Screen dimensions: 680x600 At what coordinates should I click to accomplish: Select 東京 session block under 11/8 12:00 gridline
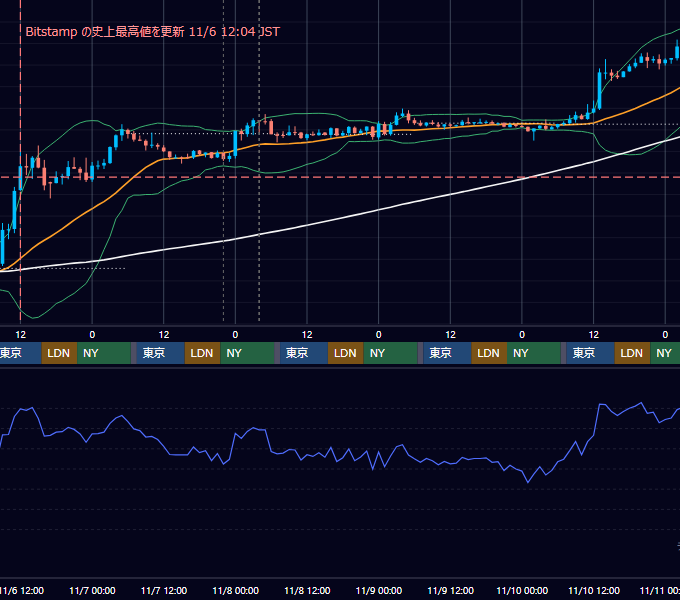pos(304,353)
